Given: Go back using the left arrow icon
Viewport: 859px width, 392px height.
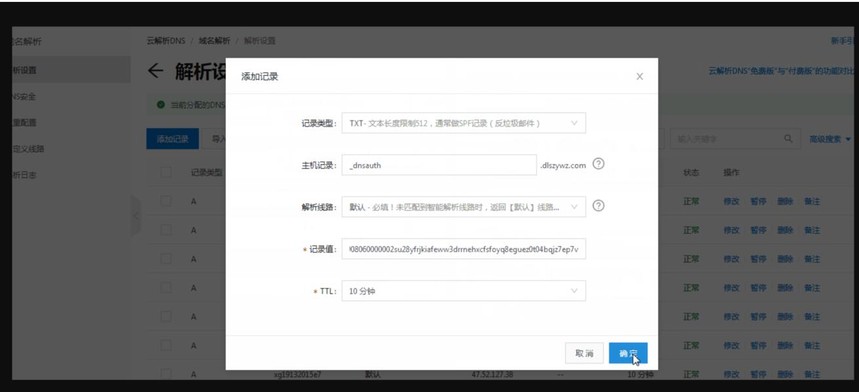Looking at the screenshot, I should click(156, 71).
